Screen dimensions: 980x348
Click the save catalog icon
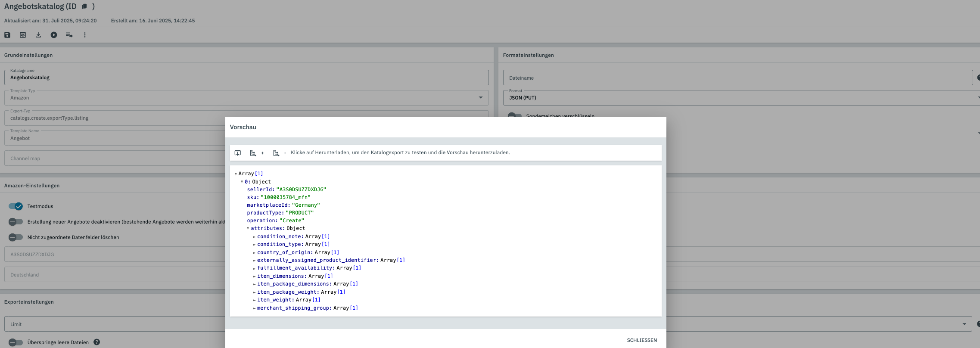[x=7, y=35]
